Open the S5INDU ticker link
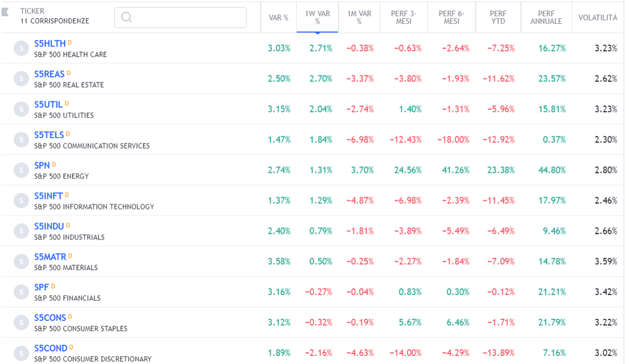Viewport: 625px width, 364px height. [49, 226]
